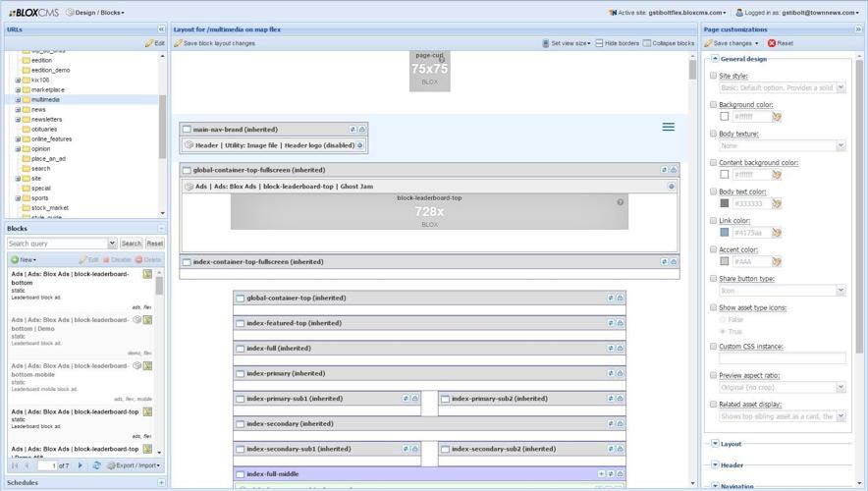Collapse the General design section
The image size is (868, 491).
715,58
